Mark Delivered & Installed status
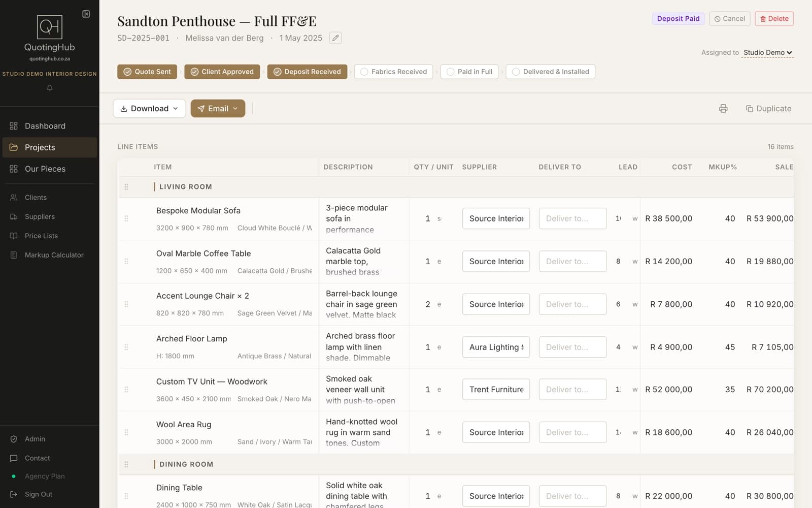This screenshot has width=812, height=508. 550,72
